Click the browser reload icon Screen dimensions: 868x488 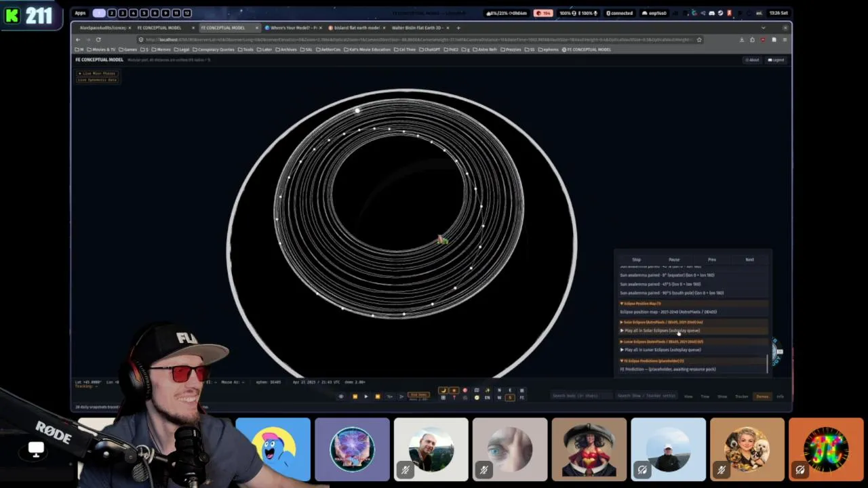[x=98, y=39]
